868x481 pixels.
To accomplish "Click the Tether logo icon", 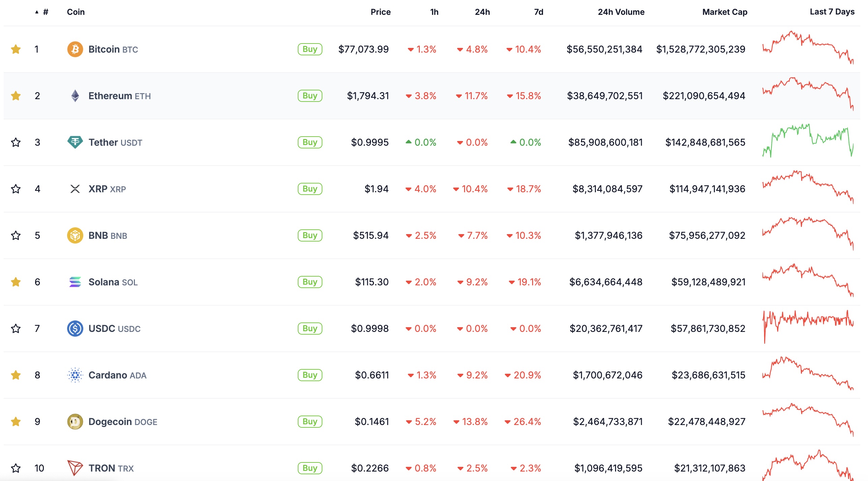I will tap(75, 142).
